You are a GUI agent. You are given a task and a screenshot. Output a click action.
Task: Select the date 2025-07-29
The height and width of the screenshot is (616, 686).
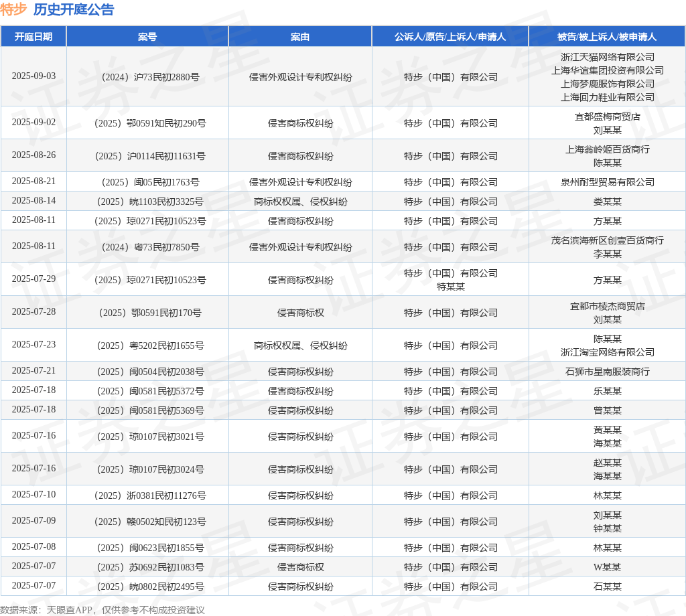click(x=33, y=279)
